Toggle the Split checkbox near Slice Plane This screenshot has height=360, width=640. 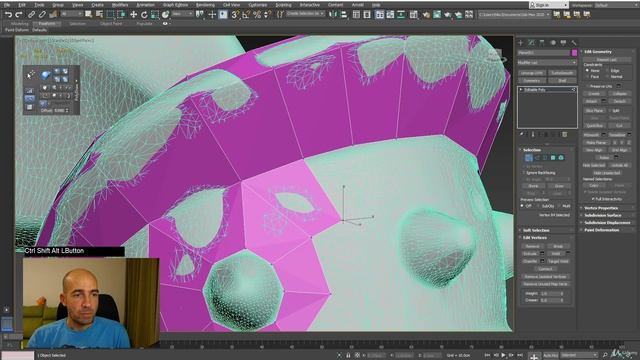(x=609, y=111)
